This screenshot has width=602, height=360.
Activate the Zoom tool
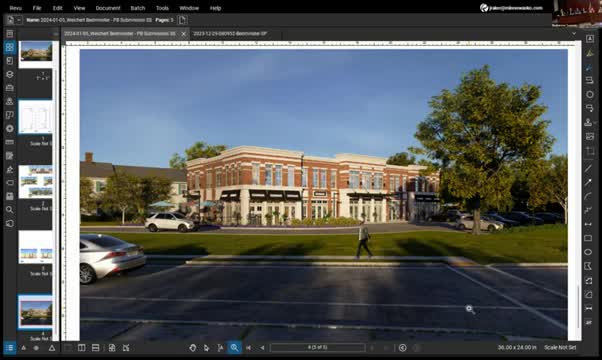pos(234,348)
